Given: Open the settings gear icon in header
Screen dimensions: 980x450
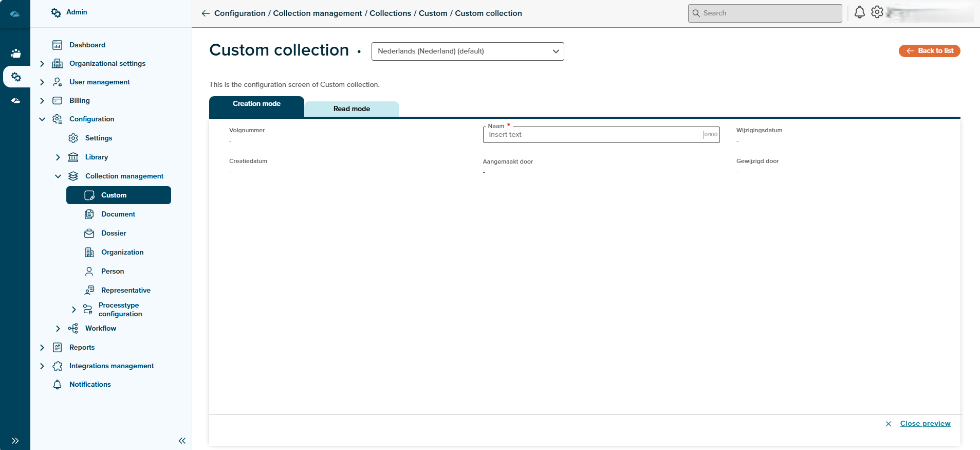Looking at the screenshot, I should click(x=877, y=12).
